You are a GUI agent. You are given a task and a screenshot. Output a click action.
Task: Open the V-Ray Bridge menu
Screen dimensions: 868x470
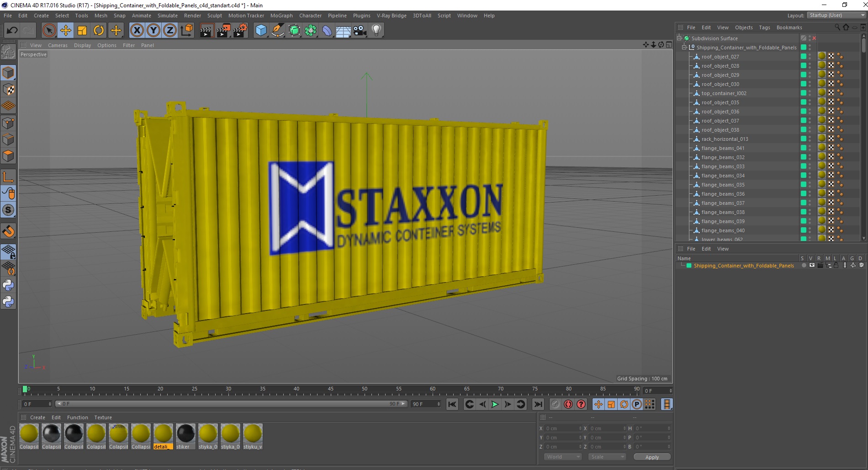[x=392, y=16]
